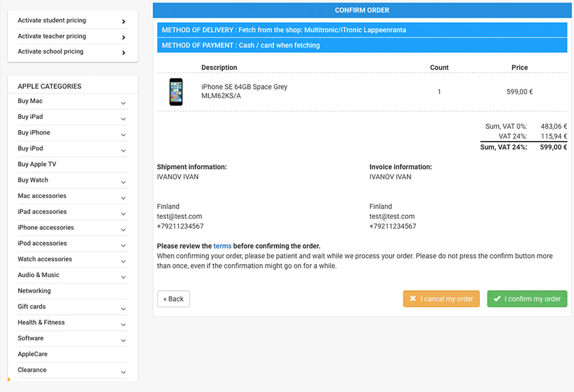Expand the iPhone accessories chevron
The height and width of the screenshot is (392, 574).
click(124, 229)
